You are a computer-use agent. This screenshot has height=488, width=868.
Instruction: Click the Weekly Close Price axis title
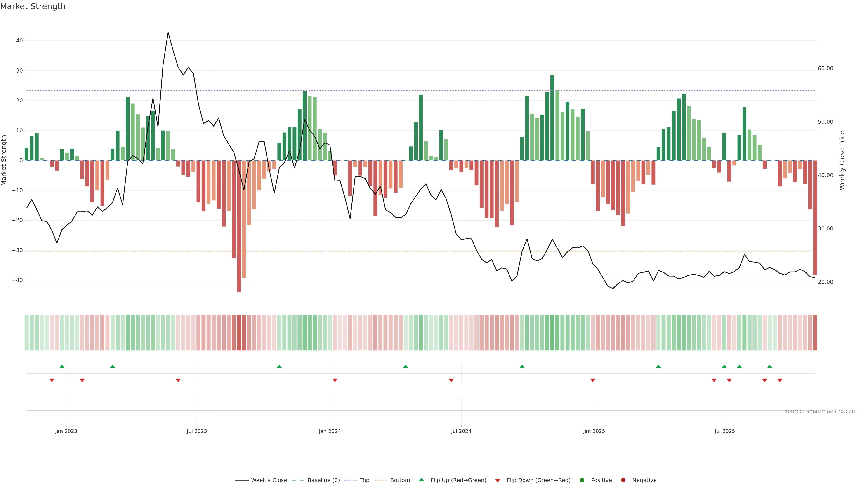coord(842,160)
